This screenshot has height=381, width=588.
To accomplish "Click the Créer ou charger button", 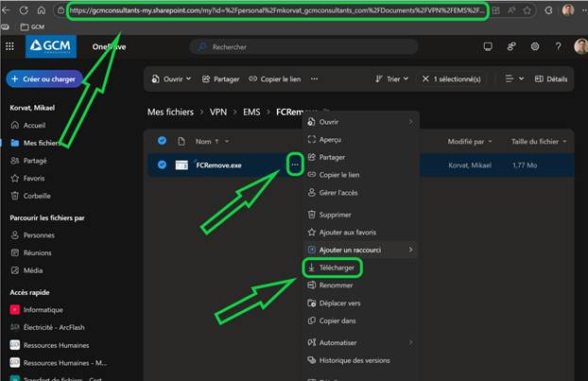I will pos(44,78).
